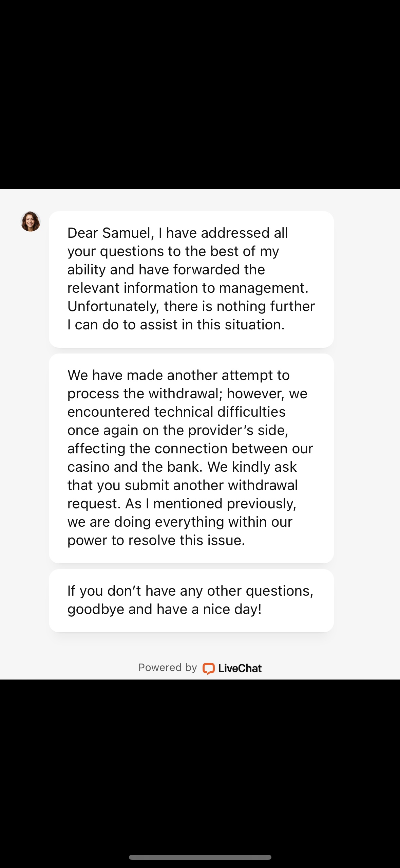Click the line 'request. As I mentioned previously,'
The height and width of the screenshot is (868, 400).
tap(182, 504)
